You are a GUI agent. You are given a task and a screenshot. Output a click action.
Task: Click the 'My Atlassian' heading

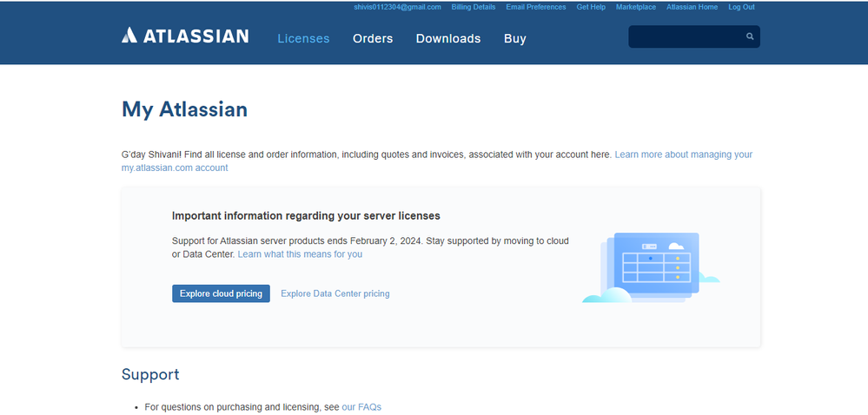coord(184,109)
